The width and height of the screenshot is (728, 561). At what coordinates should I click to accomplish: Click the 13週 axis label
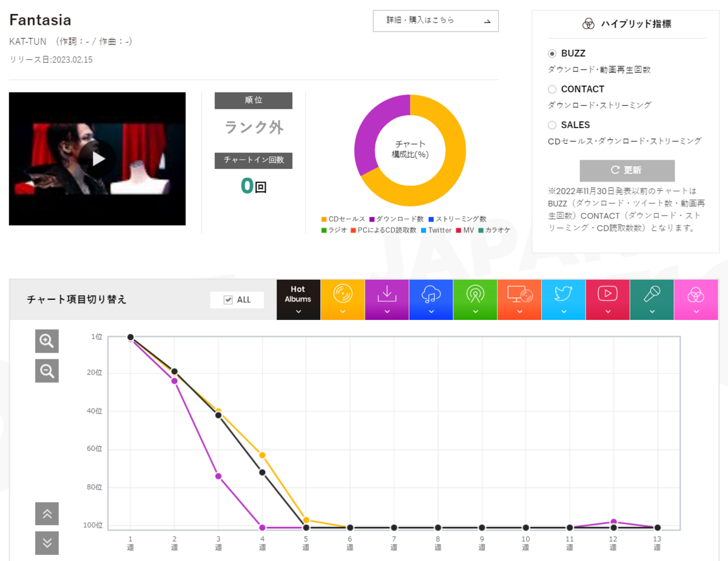pyautogui.click(x=658, y=543)
